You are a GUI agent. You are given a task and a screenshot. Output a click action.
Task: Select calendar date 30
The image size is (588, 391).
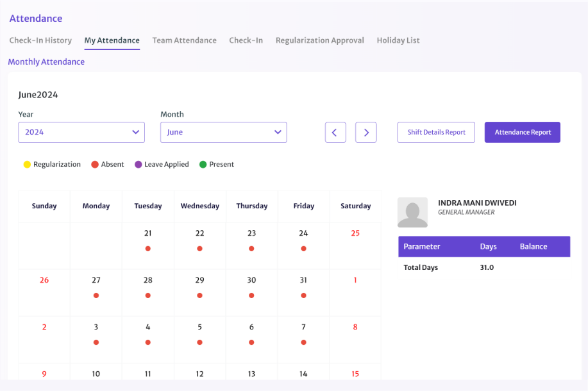pyautogui.click(x=251, y=280)
